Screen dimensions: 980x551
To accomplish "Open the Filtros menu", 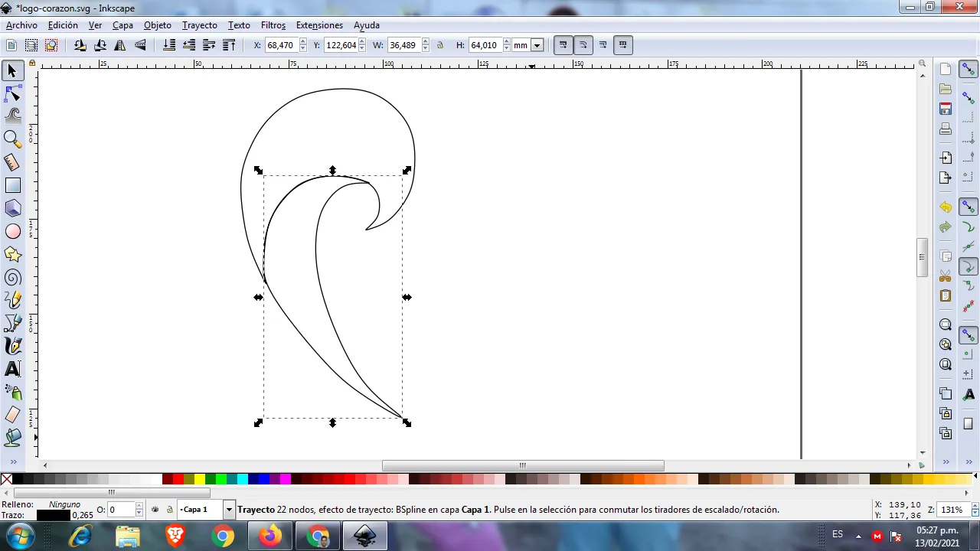I will [x=273, y=25].
